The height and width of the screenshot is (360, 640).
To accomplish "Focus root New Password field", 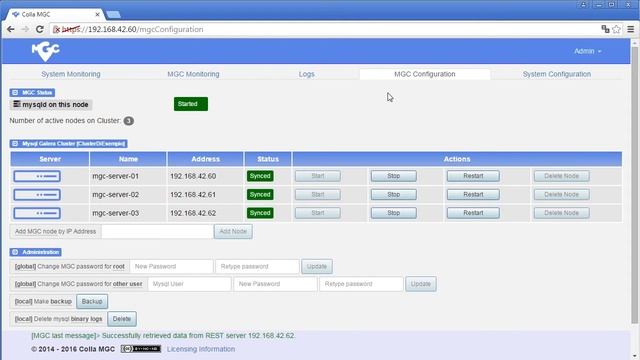I will [x=171, y=267].
